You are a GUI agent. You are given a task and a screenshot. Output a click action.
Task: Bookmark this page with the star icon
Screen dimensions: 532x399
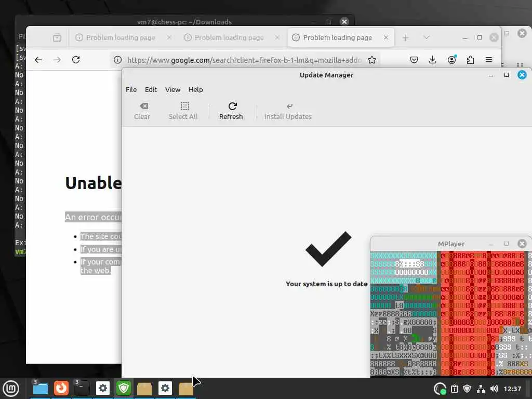[372, 60]
